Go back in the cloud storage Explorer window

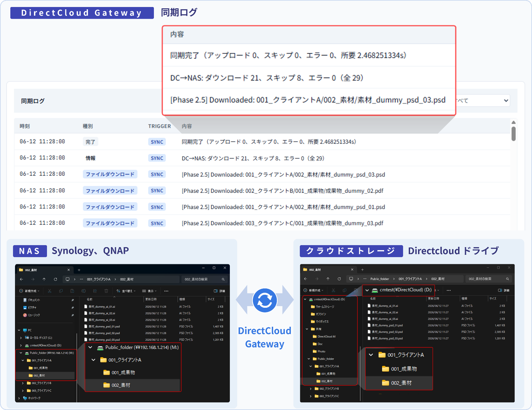pos(306,279)
